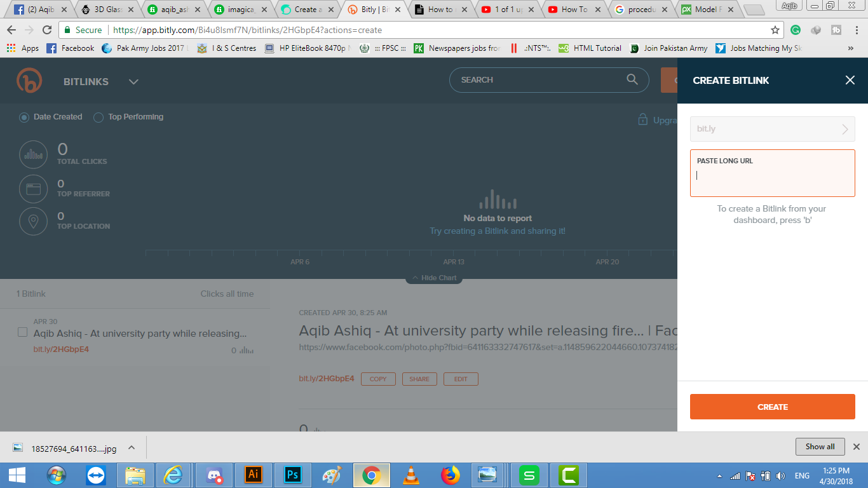Collapse the chart with Hide Chart
Image resolution: width=868 pixels, height=488 pixels.
(434, 278)
